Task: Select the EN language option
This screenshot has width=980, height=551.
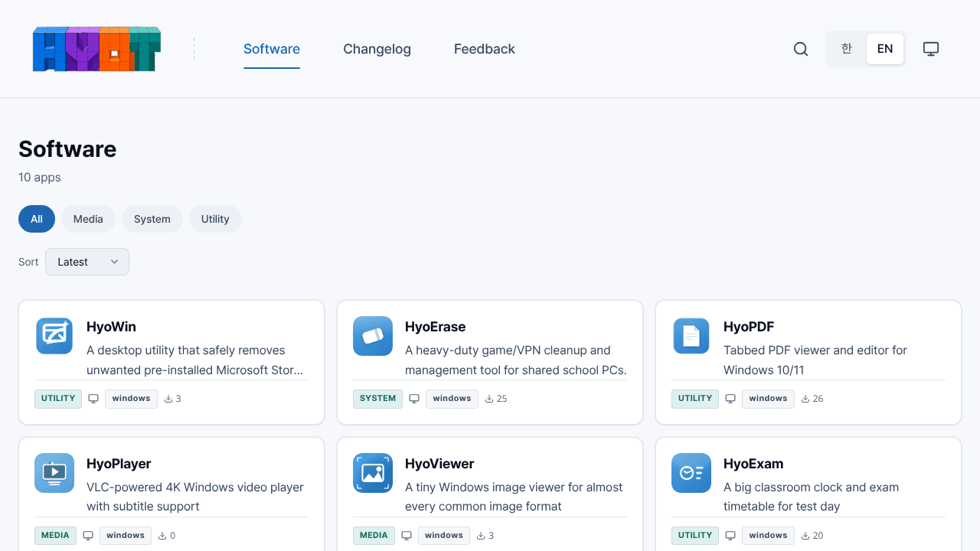Action: pos(885,49)
